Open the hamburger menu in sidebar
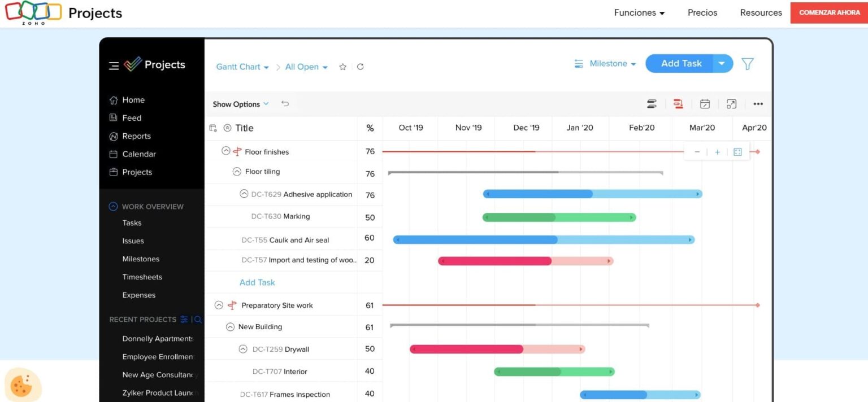The image size is (868, 402). (x=114, y=65)
